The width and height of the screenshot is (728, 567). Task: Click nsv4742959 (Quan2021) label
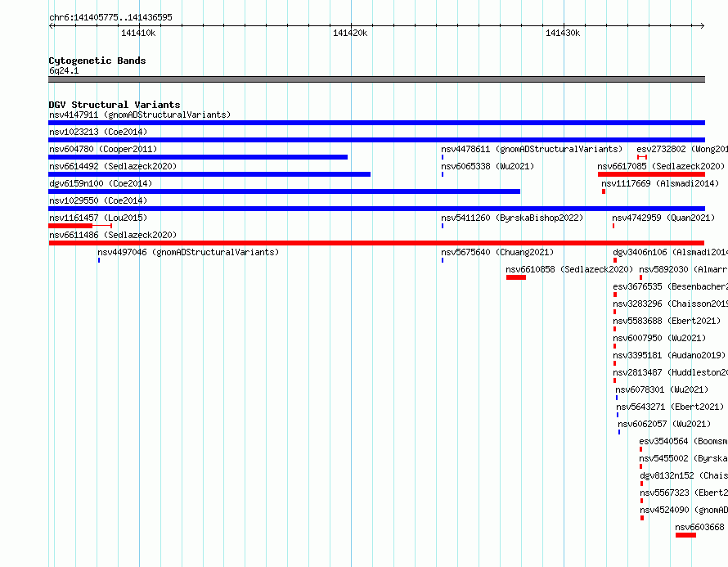(x=663, y=218)
